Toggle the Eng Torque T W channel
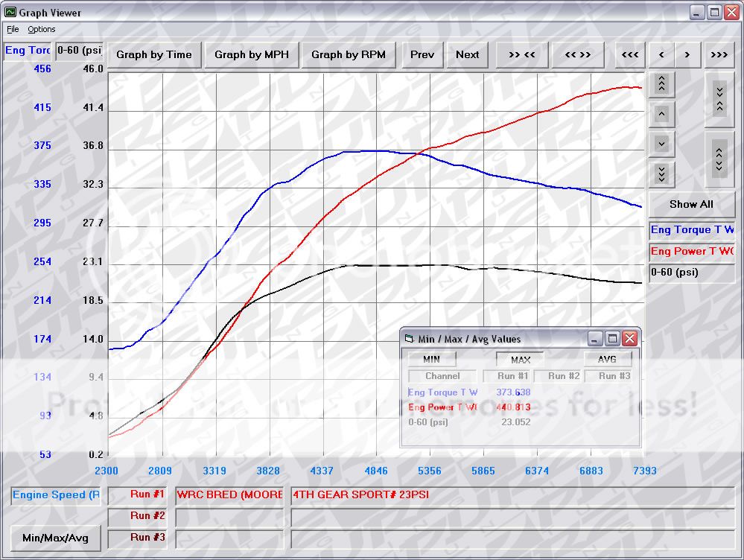 (691, 230)
